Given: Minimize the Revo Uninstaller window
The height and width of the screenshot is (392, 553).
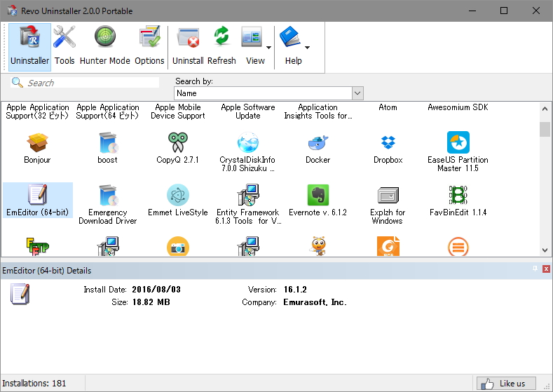Looking at the screenshot, I should click(x=472, y=11).
